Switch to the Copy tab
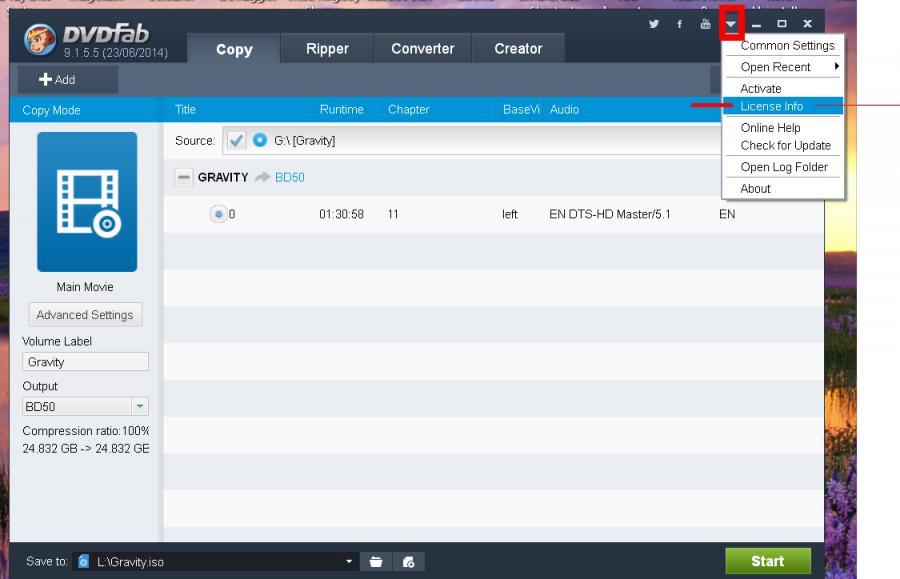 coord(234,49)
